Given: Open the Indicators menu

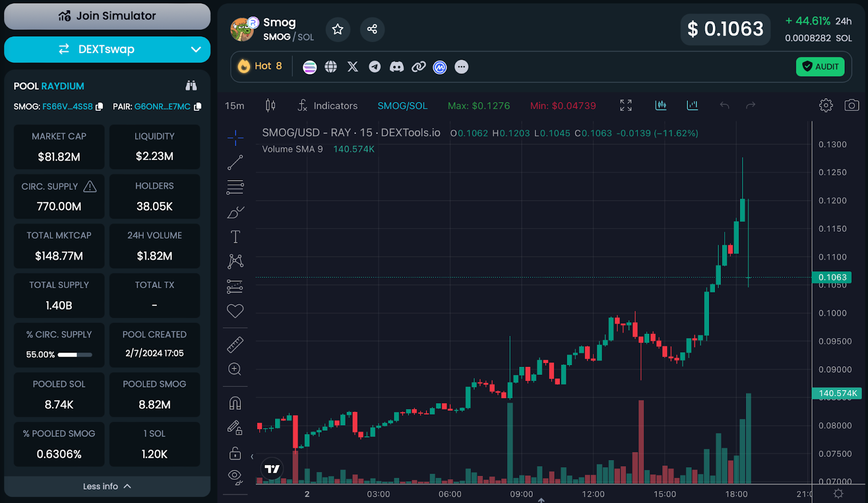Looking at the screenshot, I should pos(328,106).
